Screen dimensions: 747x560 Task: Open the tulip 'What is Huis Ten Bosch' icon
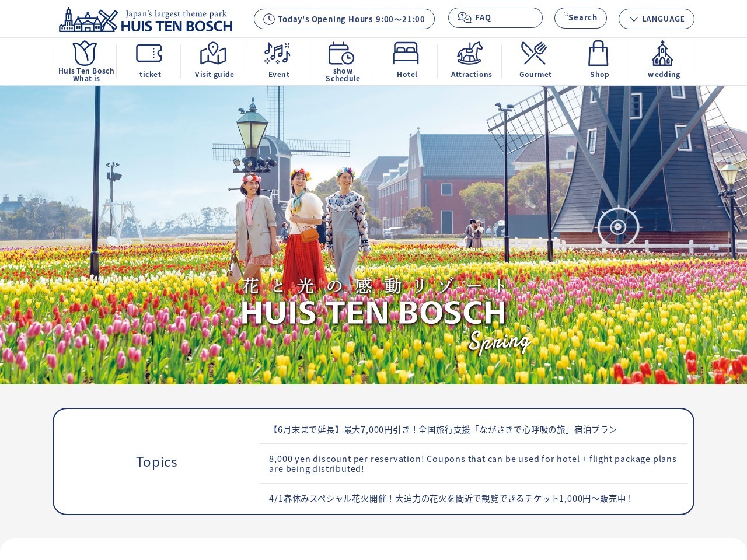85,53
